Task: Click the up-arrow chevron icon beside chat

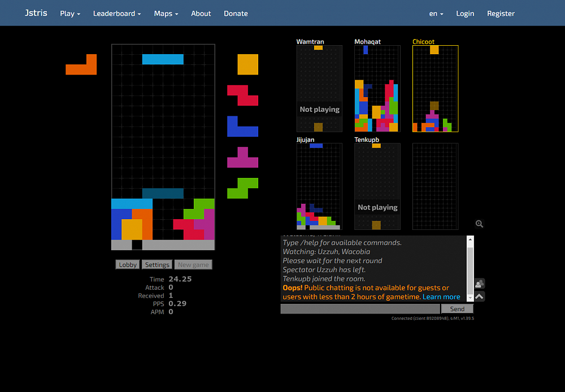Action: (479, 297)
